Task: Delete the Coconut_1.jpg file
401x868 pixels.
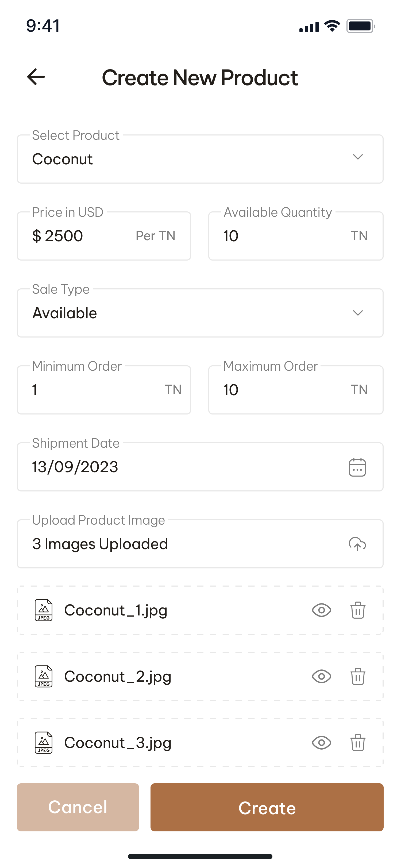Action: point(357,610)
